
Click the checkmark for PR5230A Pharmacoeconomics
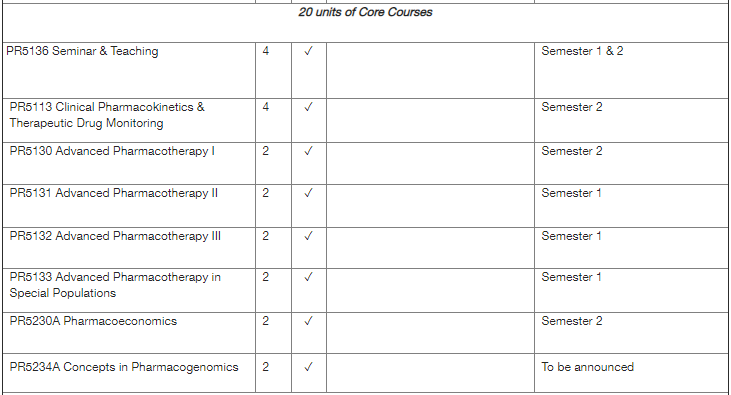308,320
